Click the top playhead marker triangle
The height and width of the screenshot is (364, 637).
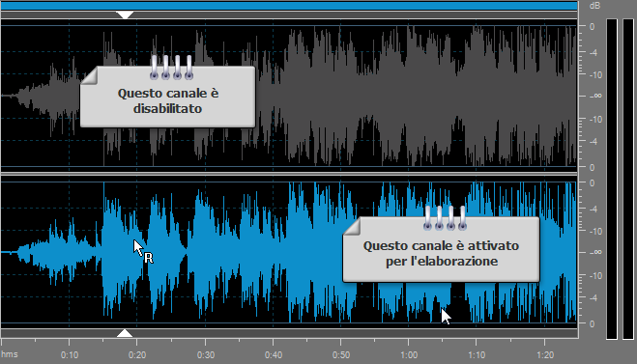[125, 15]
